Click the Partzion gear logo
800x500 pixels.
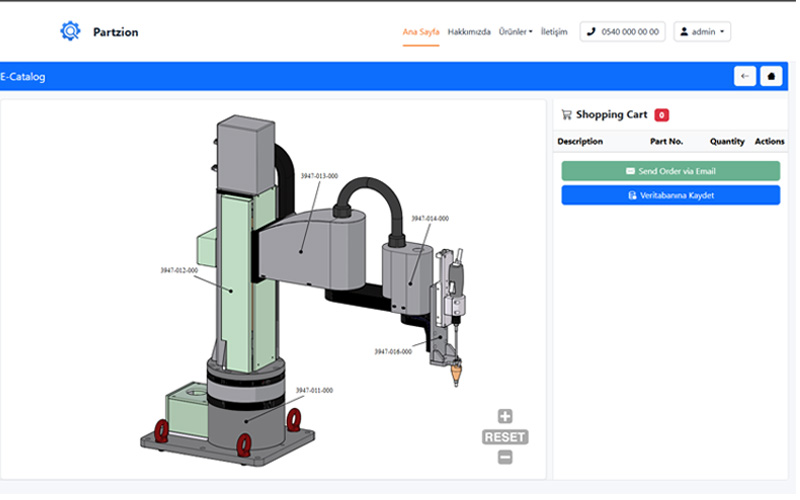[69, 31]
